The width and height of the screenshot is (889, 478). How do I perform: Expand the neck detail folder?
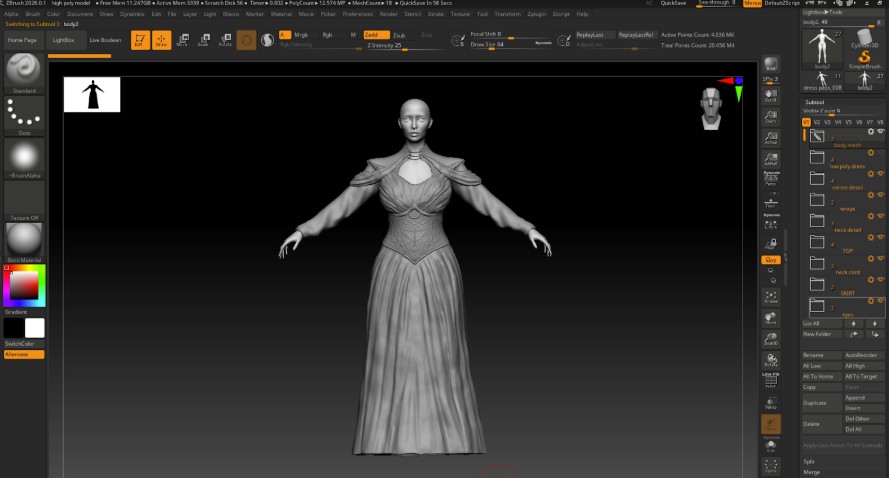[x=817, y=220]
